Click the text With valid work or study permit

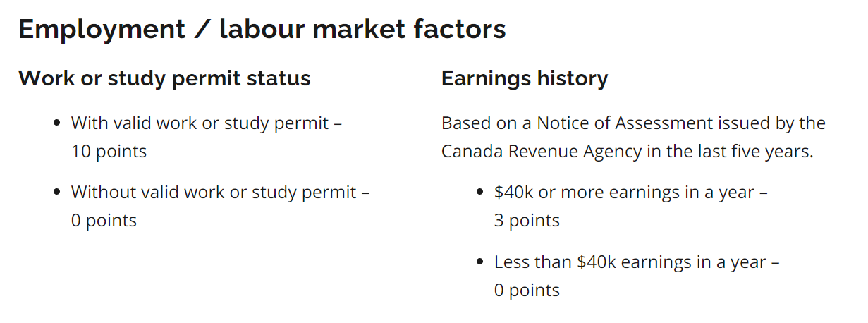click(x=200, y=123)
